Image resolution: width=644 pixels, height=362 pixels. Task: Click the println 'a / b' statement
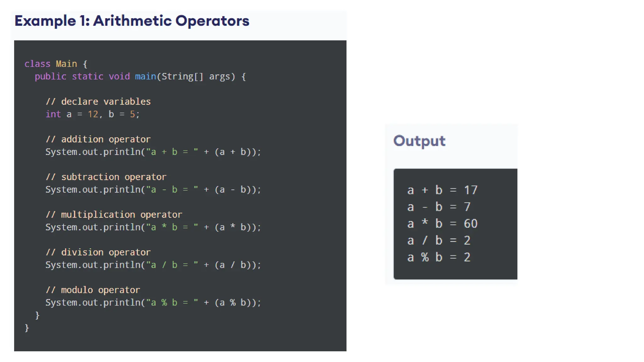click(x=153, y=265)
